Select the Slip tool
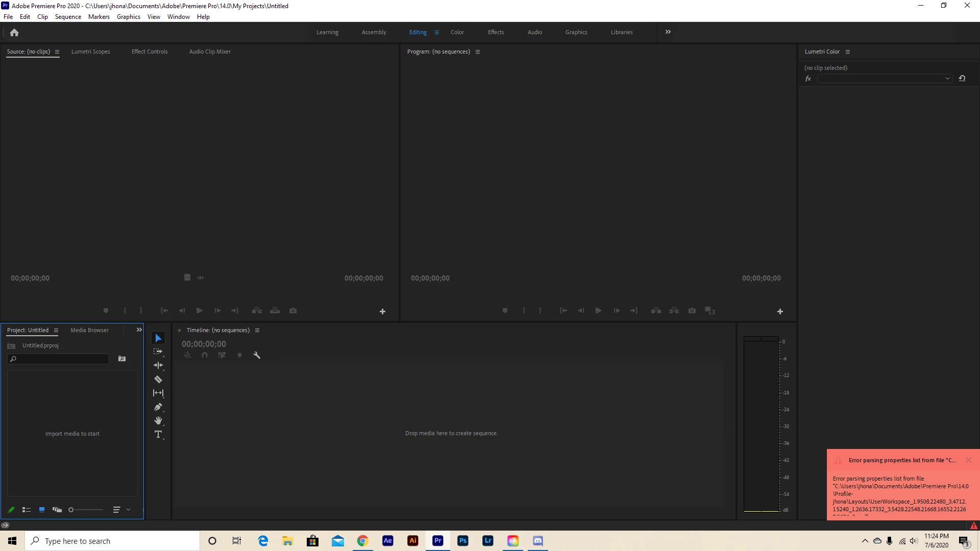The image size is (980, 551). pyautogui.click(x=158, y=393)
